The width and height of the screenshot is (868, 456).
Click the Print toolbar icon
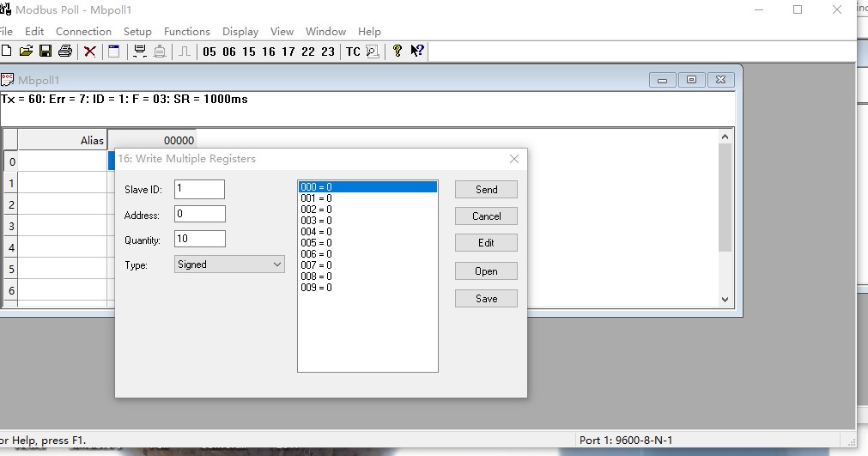click(x=64, y=52)
